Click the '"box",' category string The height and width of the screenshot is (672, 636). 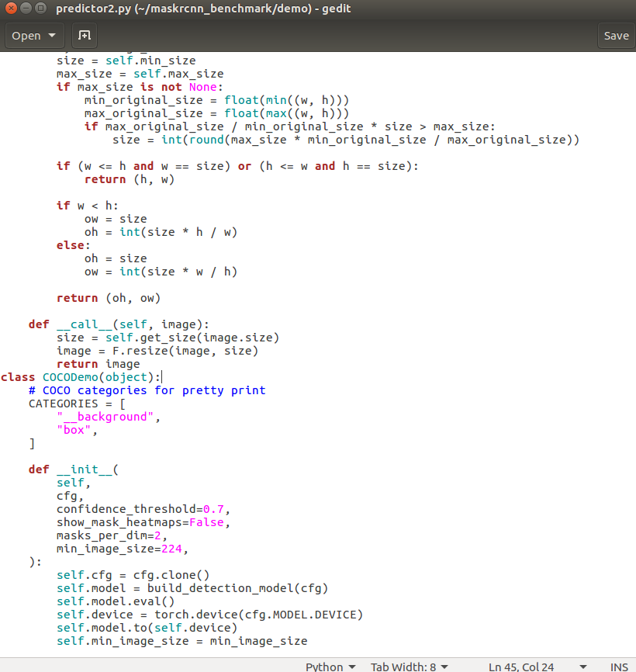coord(77,430)
